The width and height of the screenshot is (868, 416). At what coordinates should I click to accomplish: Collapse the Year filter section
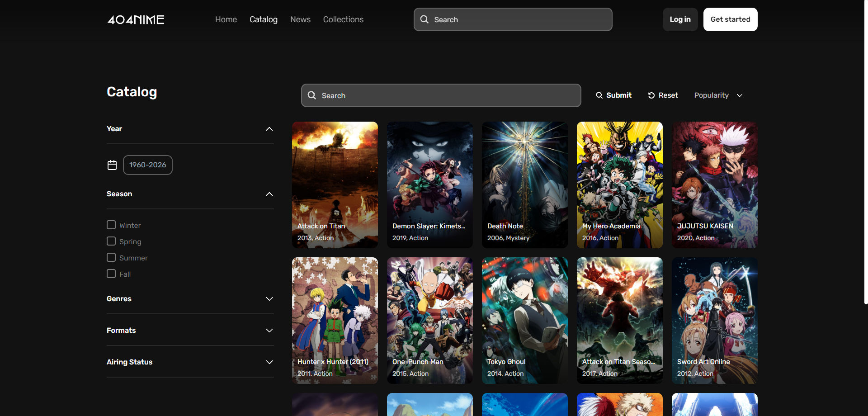tap(269, 129)
